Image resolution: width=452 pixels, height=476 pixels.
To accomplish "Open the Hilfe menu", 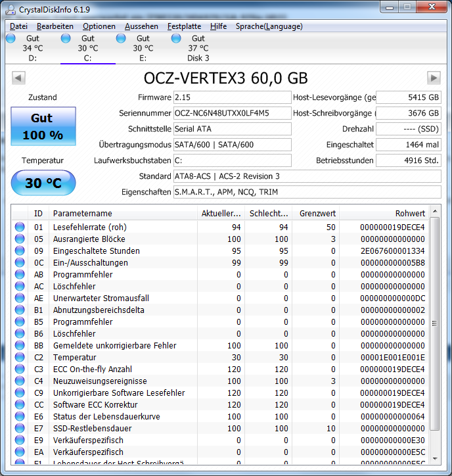I will [x=218, y=26].
